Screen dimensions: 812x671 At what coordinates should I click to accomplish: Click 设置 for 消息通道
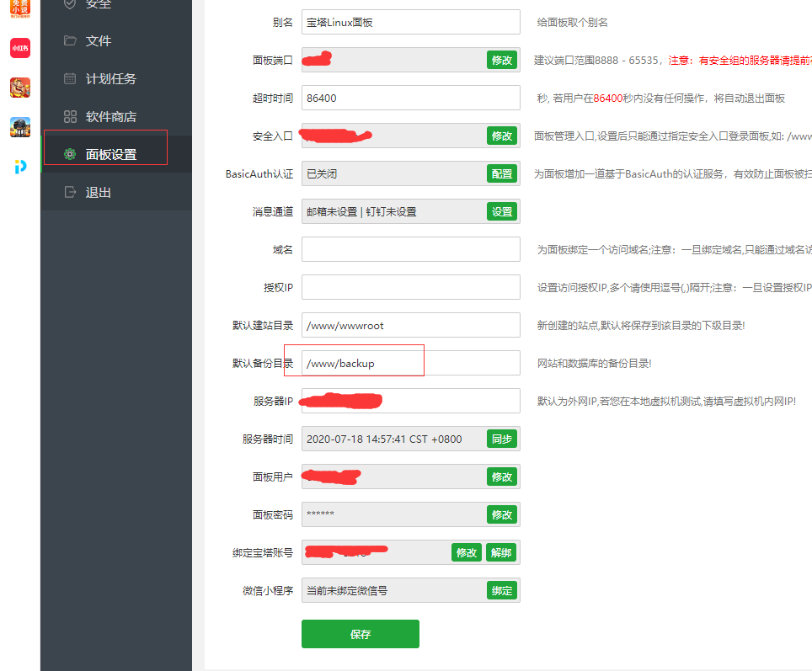[x=502, y=212]
